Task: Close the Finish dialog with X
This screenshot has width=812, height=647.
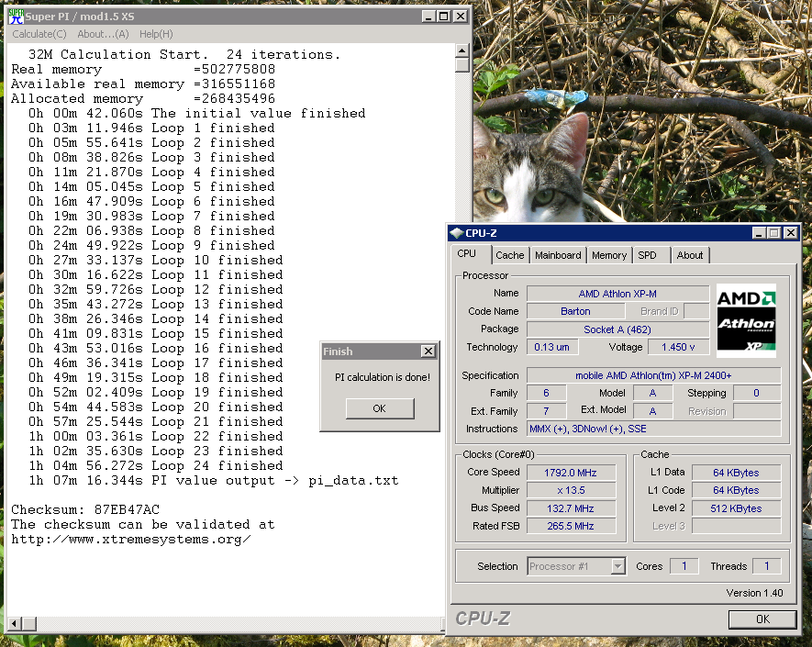Action: (x=428, y=351)
